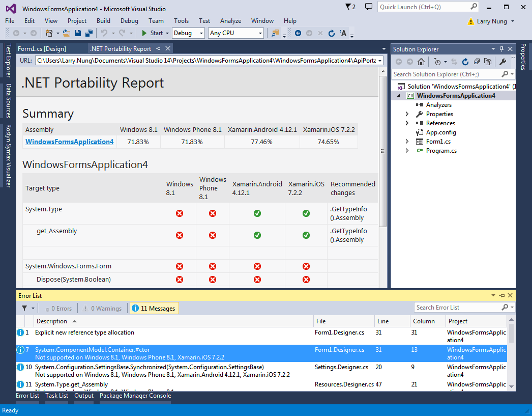The image size is (532, 416).
Task: Collapse the WindowsFormsApplication4 project node
Action: pos(399,96)
